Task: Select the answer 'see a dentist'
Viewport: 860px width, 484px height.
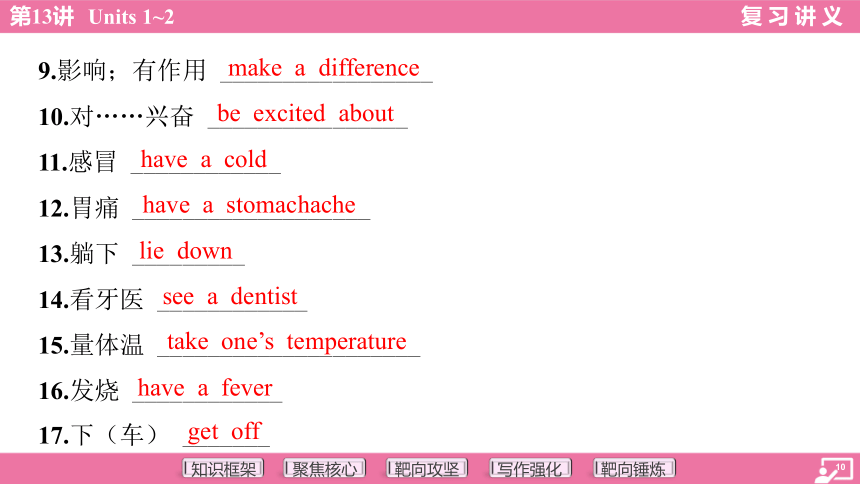Action: 230,297
